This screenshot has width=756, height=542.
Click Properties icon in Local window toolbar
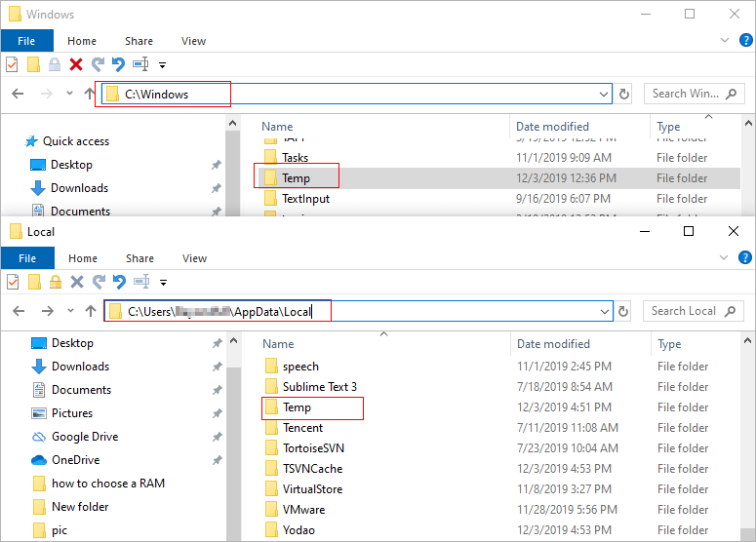coord(13,282)
